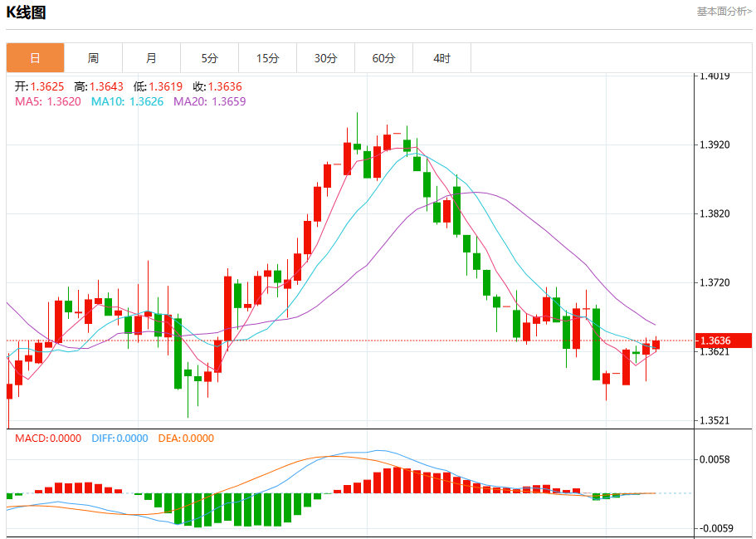Click the K线图 heading
The height and width of the screenshot is (539, 756).
26,12
